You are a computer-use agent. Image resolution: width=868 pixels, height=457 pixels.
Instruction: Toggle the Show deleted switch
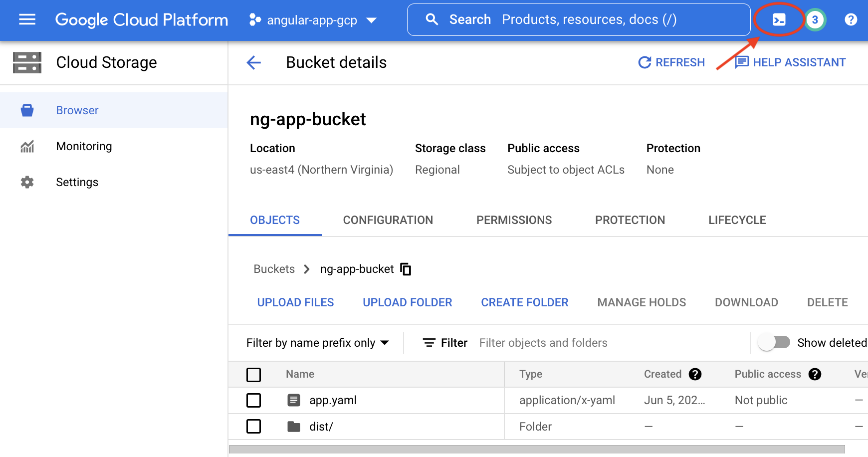tap(774, 343)
